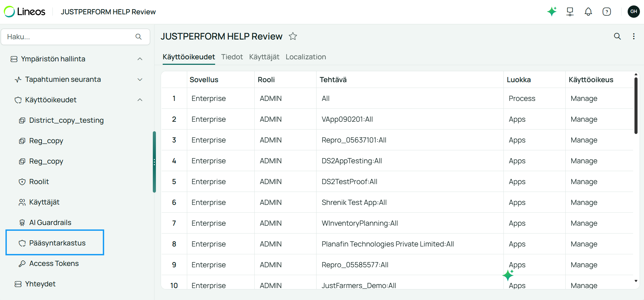The image size is (644, 300).
Task: Open Käyttäjät in the sidebar
Action: (44, 202)
